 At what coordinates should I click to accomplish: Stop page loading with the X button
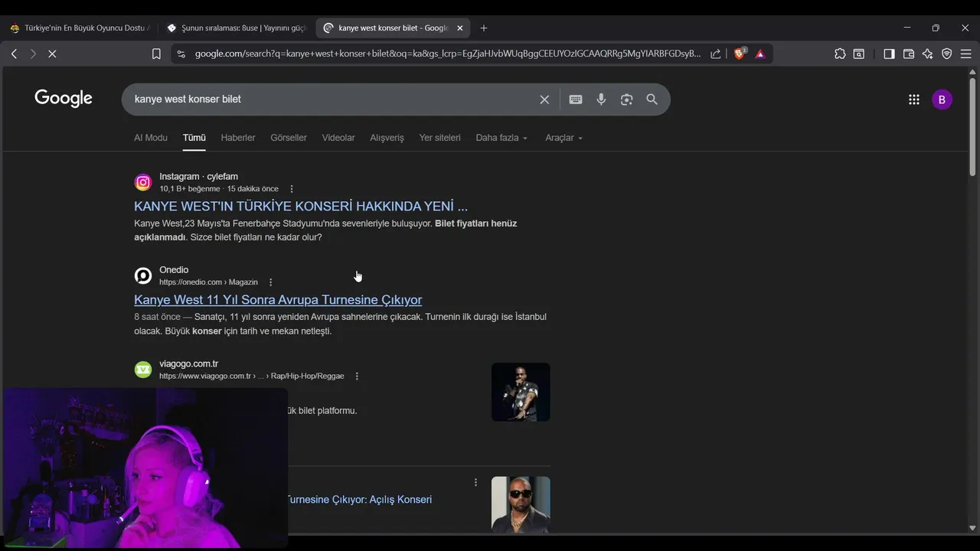tap(53, 54)
